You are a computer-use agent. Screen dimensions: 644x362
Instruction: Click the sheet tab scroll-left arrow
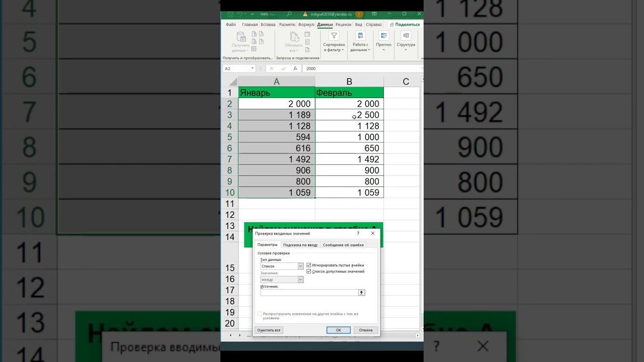click(231, 335)
